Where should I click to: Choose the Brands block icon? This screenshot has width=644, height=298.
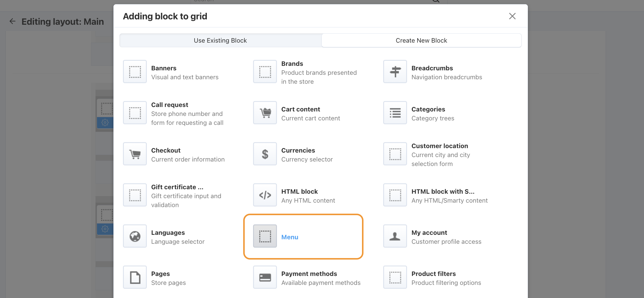click(265, 72)
